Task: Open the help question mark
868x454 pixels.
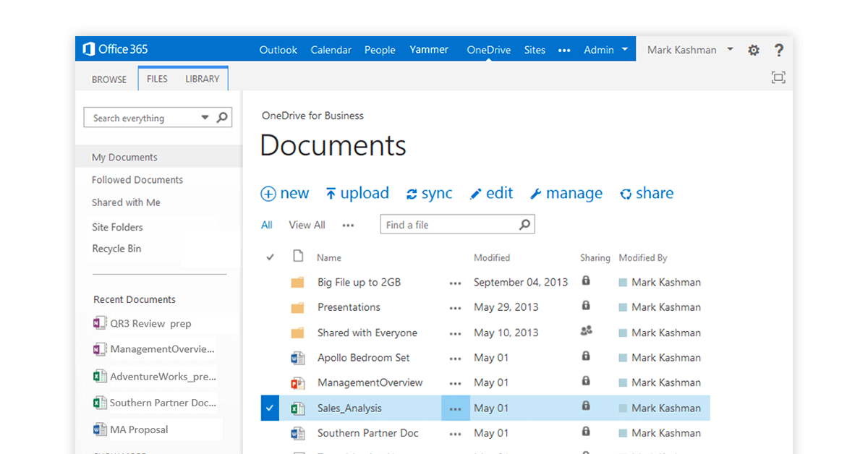Action: point(778,50)
